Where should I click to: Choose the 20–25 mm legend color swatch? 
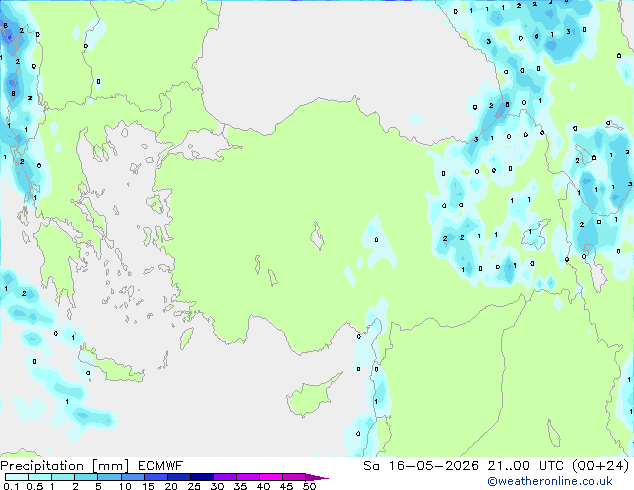tap(178, 477)
